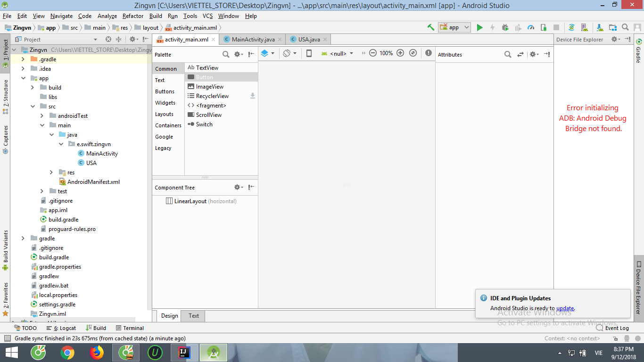644x362 pixels.
Task: Show warnings and errors icon in design toolbar
Action: point(428,53)
